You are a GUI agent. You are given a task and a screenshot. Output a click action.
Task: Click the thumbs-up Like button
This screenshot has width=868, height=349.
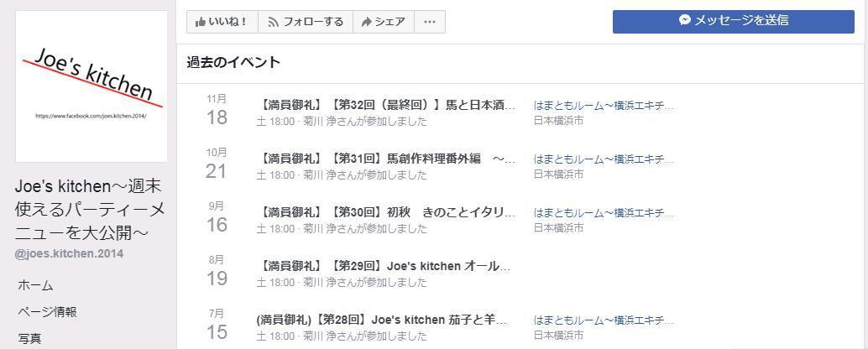(222, 22)
